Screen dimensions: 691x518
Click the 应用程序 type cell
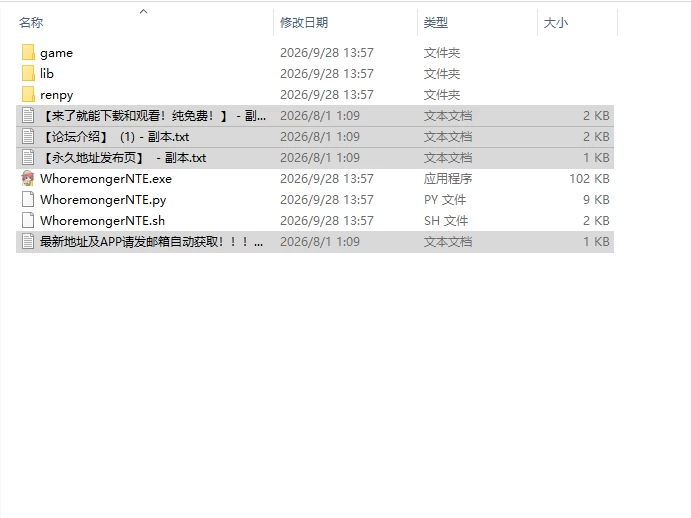(448, 179)
